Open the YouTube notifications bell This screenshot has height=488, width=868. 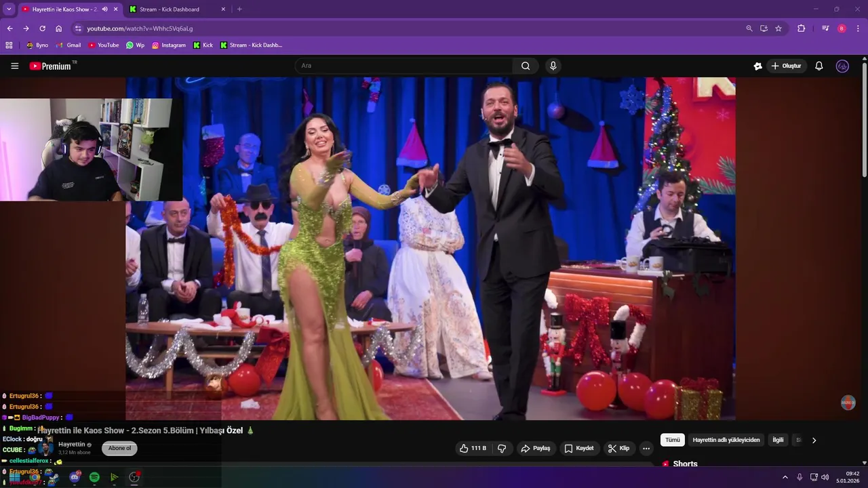(819, 66)
